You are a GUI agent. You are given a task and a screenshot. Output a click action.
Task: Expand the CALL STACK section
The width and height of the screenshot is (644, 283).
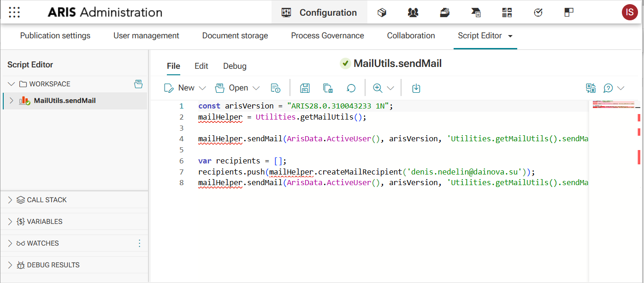coord(46,199)
